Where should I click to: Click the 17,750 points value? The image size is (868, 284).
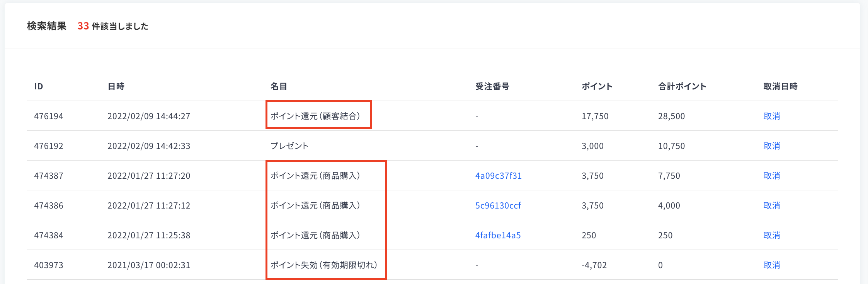595,116
